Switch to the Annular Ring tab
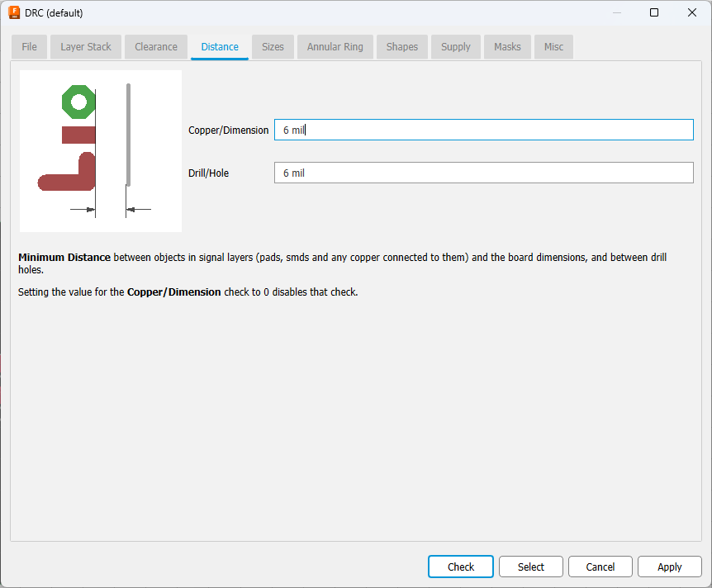 335,47
